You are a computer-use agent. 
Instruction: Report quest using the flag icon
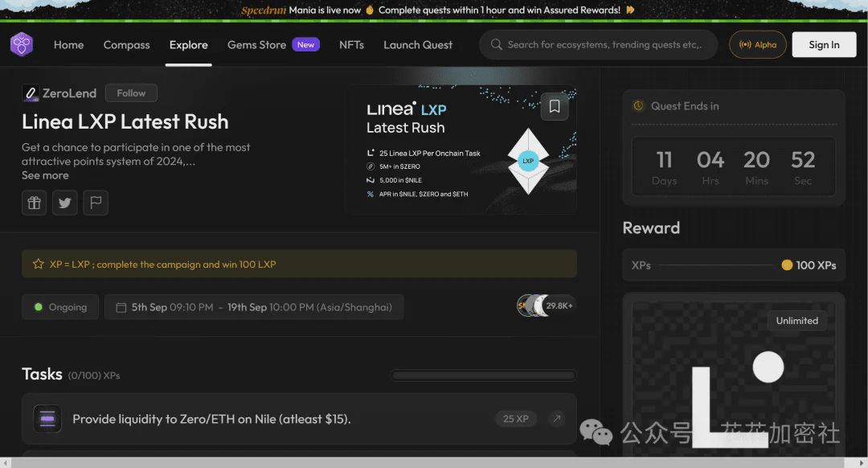tap(96, 203)
